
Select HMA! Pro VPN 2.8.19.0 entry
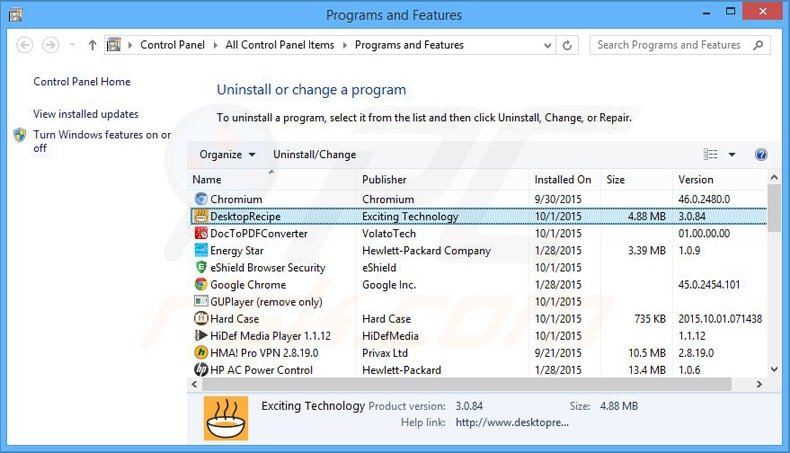coord(264,353)
